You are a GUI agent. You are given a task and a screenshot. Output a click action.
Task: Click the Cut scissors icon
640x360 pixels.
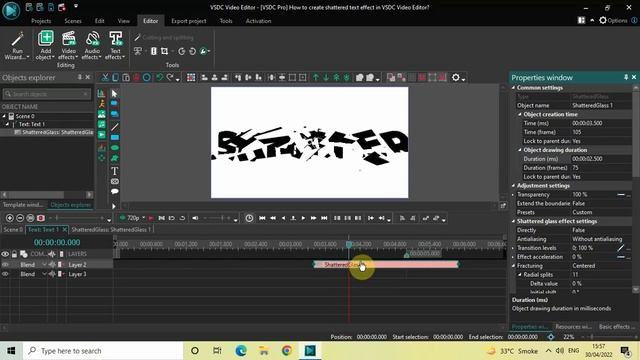click(105, 78)
